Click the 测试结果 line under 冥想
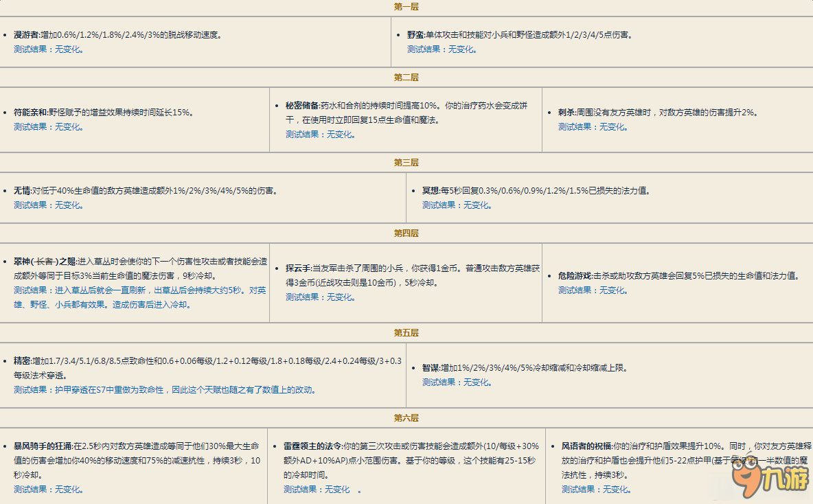This screenshot has width=813, height=504. coord(457,205)
